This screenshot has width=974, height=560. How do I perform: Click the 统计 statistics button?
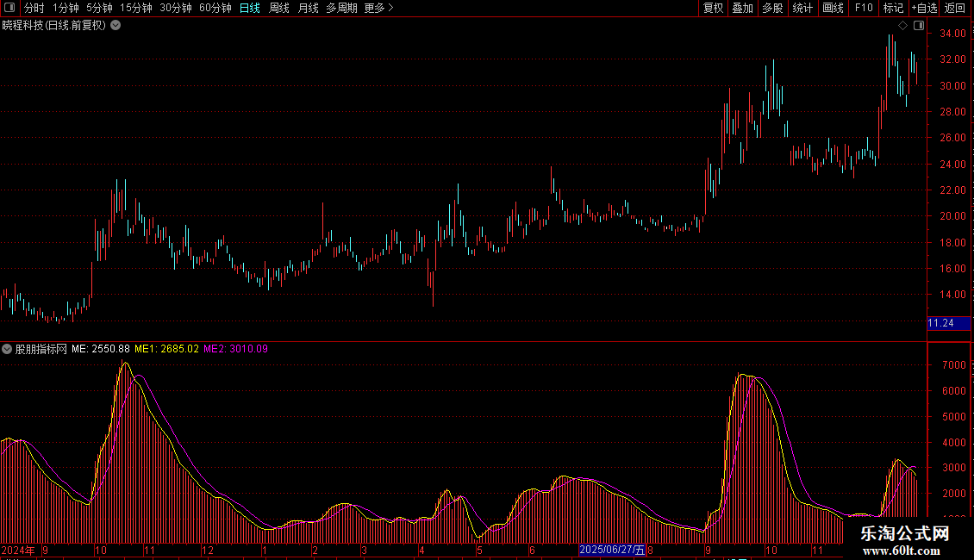click(802, 8)
